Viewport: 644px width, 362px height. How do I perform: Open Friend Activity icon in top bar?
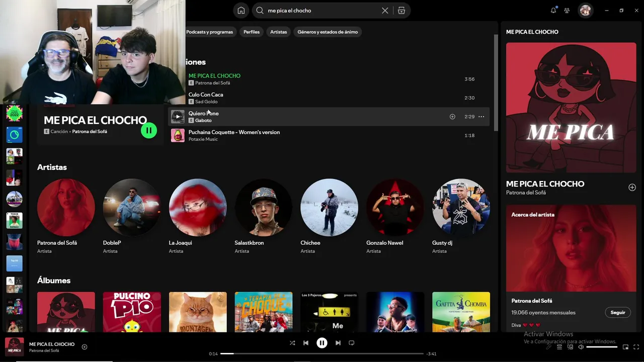(567, 10)
